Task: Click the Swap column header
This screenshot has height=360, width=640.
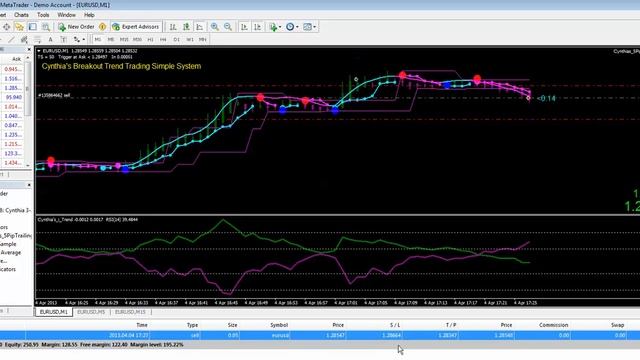Action: [618, 325]
